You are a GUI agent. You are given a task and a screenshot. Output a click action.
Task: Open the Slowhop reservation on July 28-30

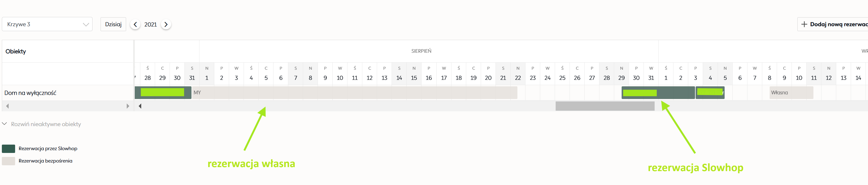click(x=163, y=93)
